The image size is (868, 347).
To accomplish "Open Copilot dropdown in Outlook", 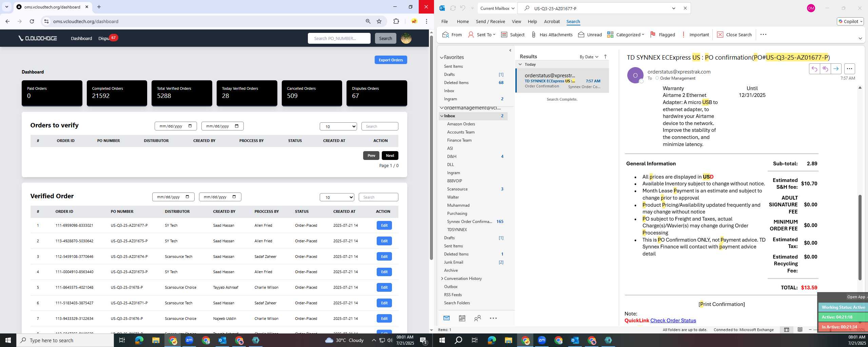I will pyautogui.click(x=850, y=21).
